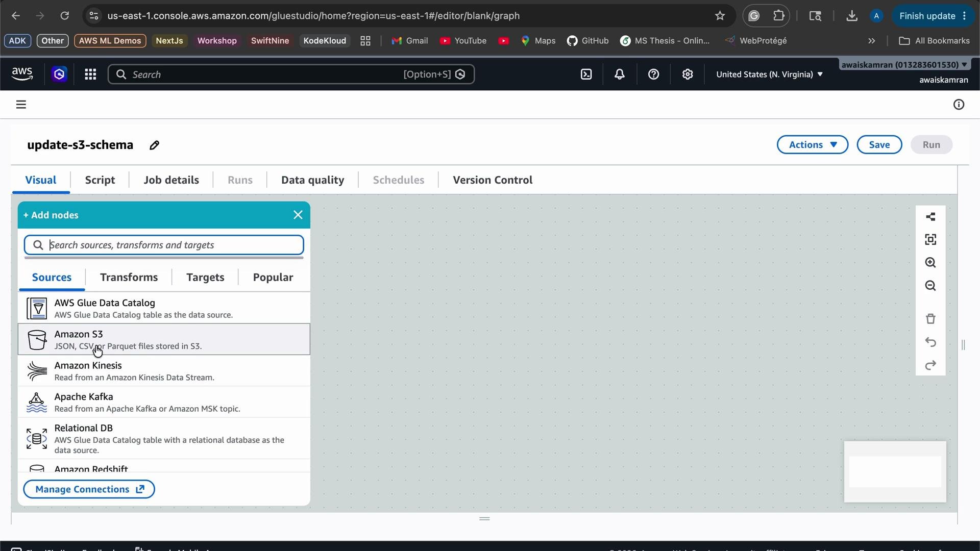The width and height of the screenshot is (980, 551).
Task: Open Finish update menu
Action: click(933, 16)
